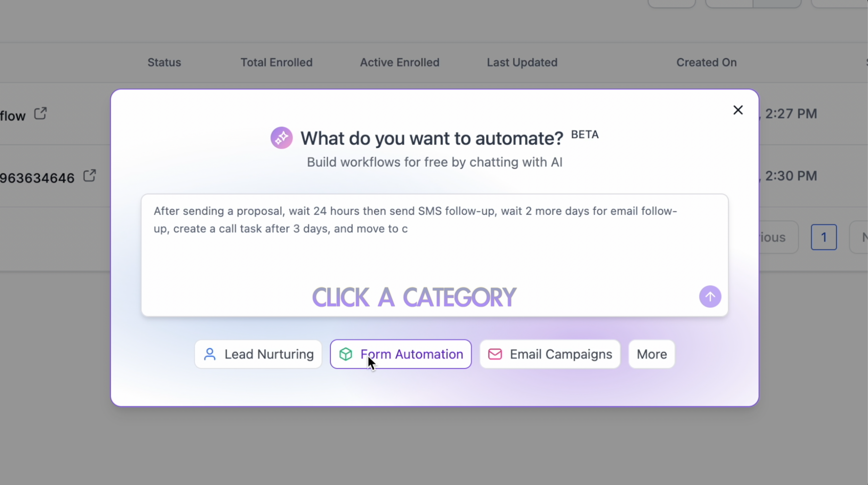Click the person icon in Lead Nurturing
This screenshot has height=485, width=868.
210,354
